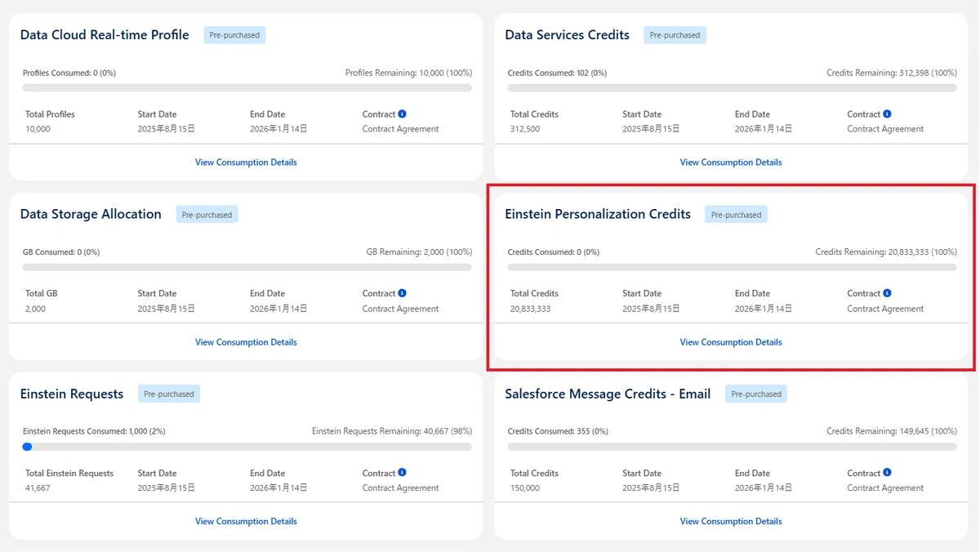Click Total Einstein Requests value 41,667

pos(38,487)
